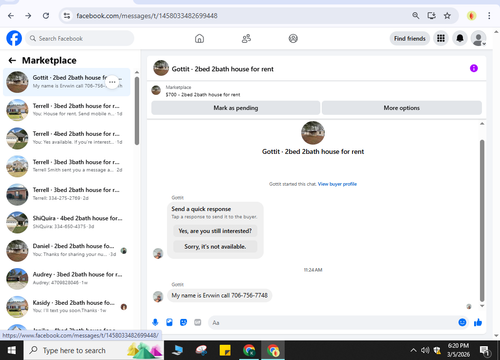Open Terrell 4bed 2bath house chat
This screenshot has width=500, height=360.
point(67,138)
